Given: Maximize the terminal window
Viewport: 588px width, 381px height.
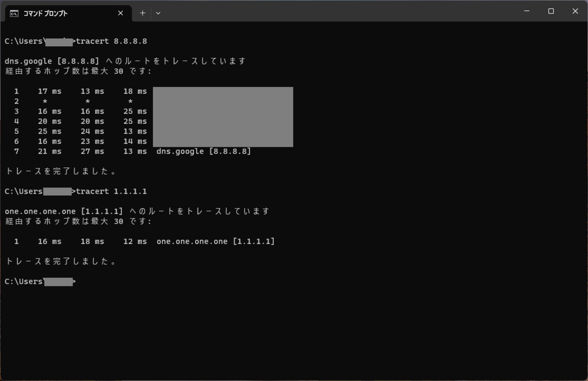Looking at the screenshot, I should point(551,11).
